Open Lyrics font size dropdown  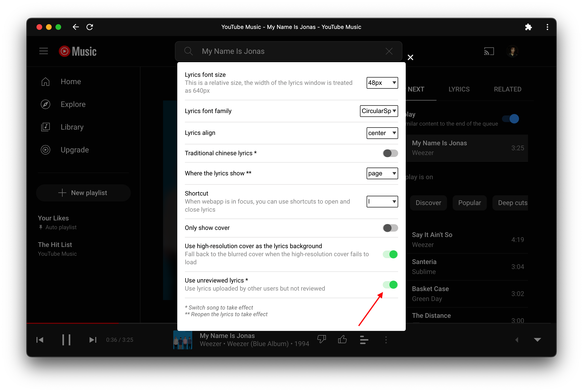tap(382, 83)
